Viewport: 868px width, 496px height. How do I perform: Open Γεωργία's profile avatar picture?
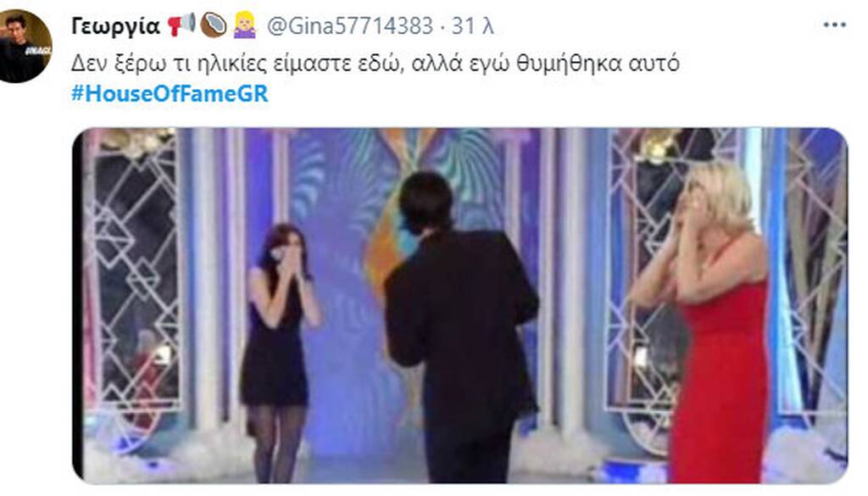coord(25,47)
